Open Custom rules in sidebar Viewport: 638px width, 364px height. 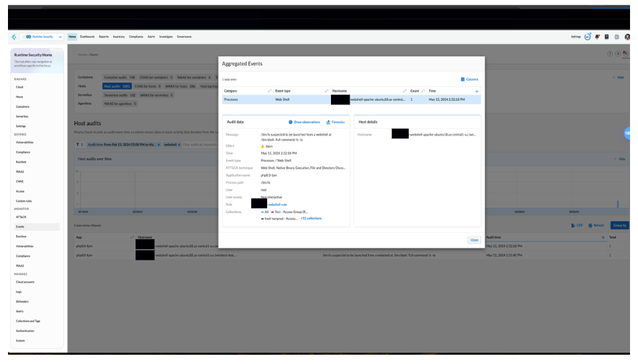pyautogui.click(x=24, y=201)
